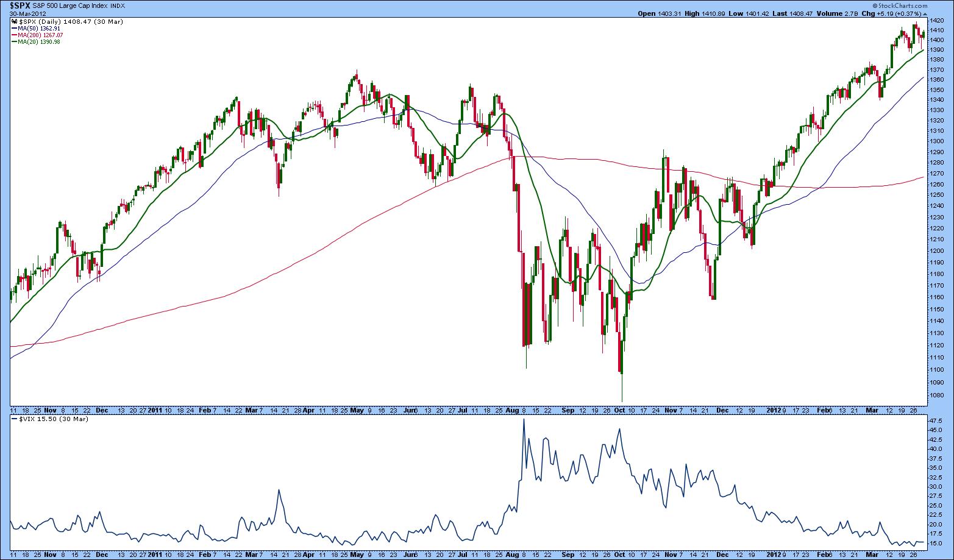954x560 pixels.
Task: Click the red MA(200) legend line marker
Action: tap(14, 35)
